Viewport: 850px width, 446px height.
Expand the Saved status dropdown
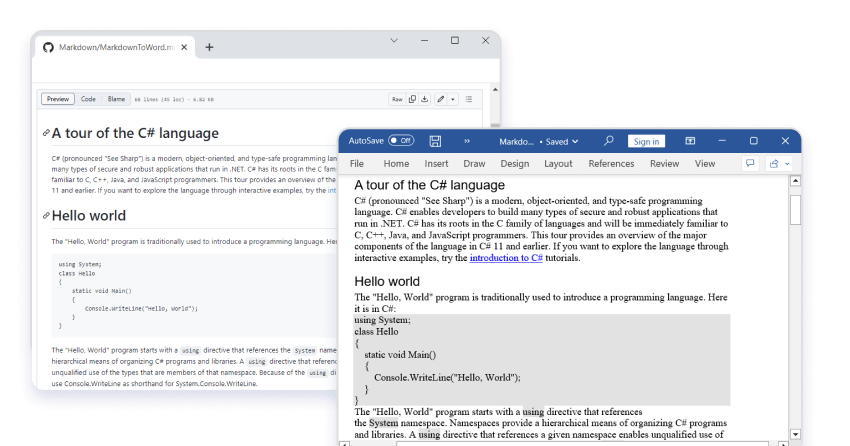click(575, 141)
